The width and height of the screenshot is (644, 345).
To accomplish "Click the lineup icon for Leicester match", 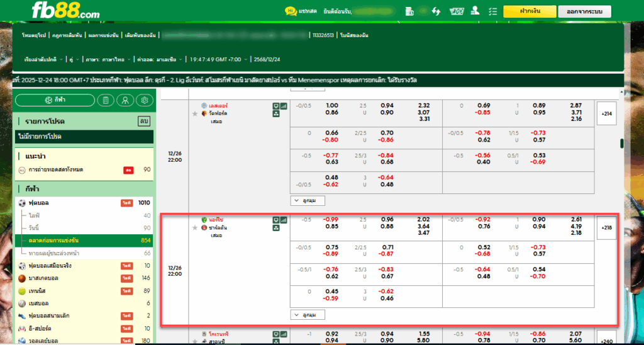I will [x=276, y=113].
